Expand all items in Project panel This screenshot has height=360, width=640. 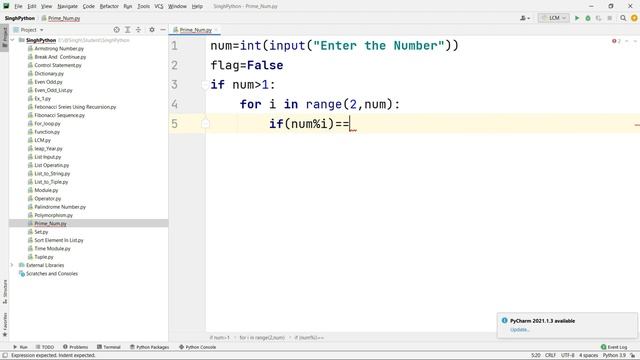[127, 30]
